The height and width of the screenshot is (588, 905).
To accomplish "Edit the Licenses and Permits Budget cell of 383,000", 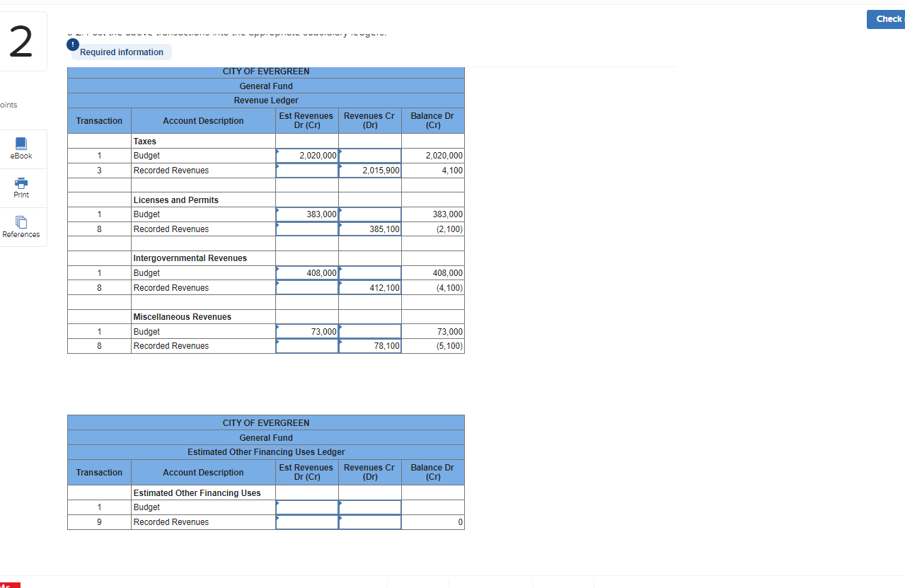I will click(x=306, y=214).
